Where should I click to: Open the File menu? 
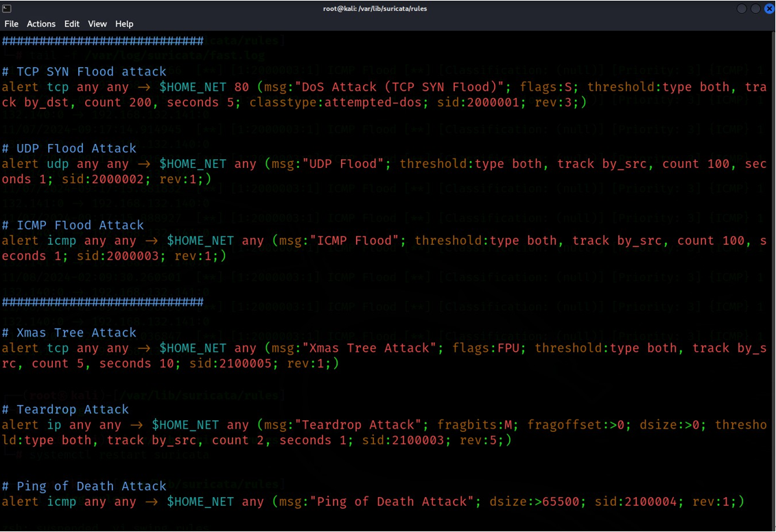coord(11,24)
